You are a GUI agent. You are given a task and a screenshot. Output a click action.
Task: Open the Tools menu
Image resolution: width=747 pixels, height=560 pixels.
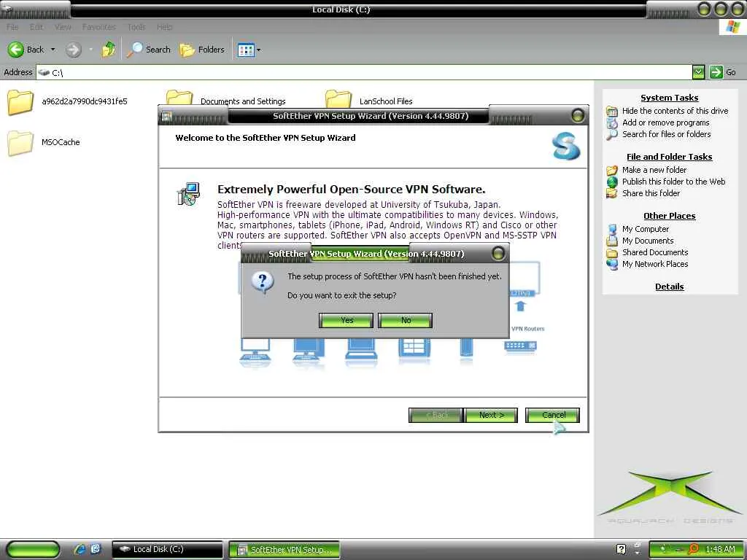tap(136, 27)
